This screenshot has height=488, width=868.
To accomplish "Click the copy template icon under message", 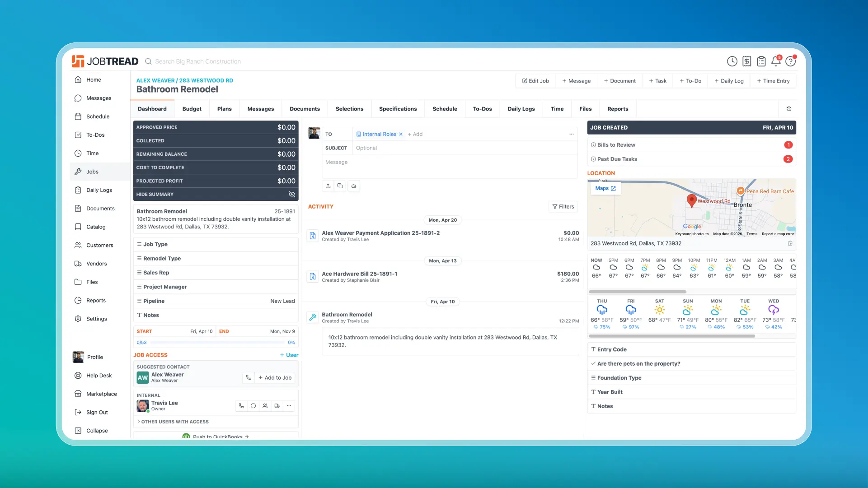I will pyautogui.click(x=340, y=186).
